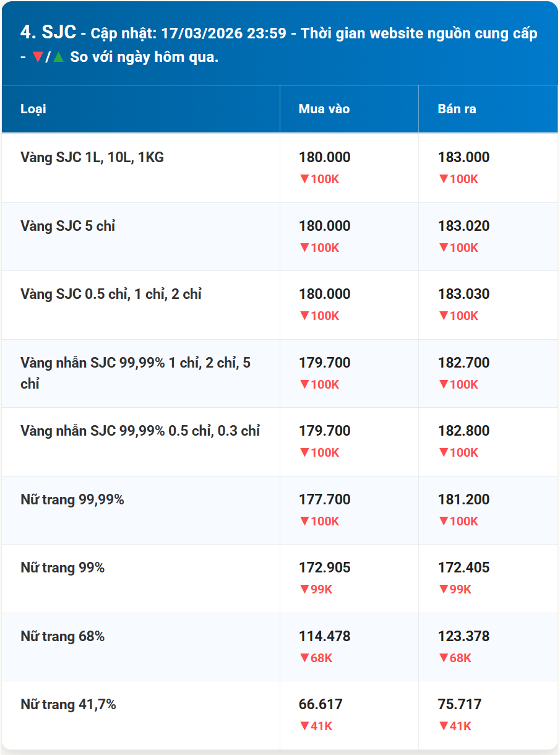Click the red arrow beside 100K under 182.800
The image size is (560, 755).
coord(443,452)
